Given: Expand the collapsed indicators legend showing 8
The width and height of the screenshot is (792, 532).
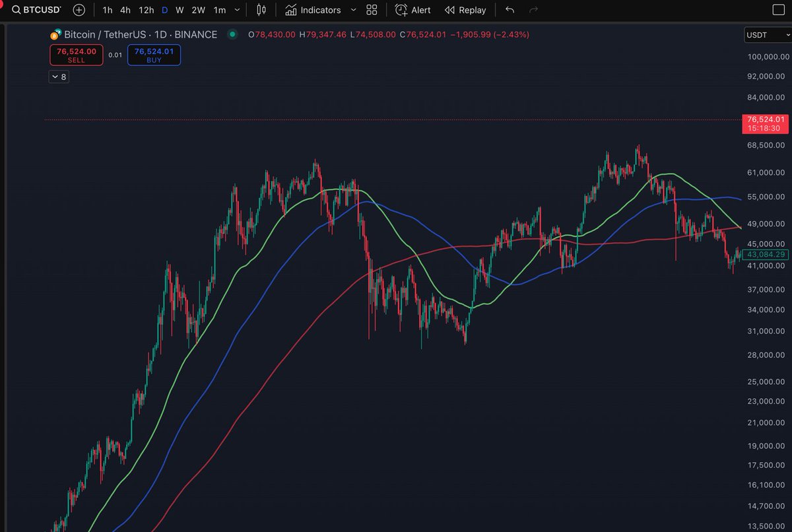Looking at the screenshot, I should click(59, 77).
